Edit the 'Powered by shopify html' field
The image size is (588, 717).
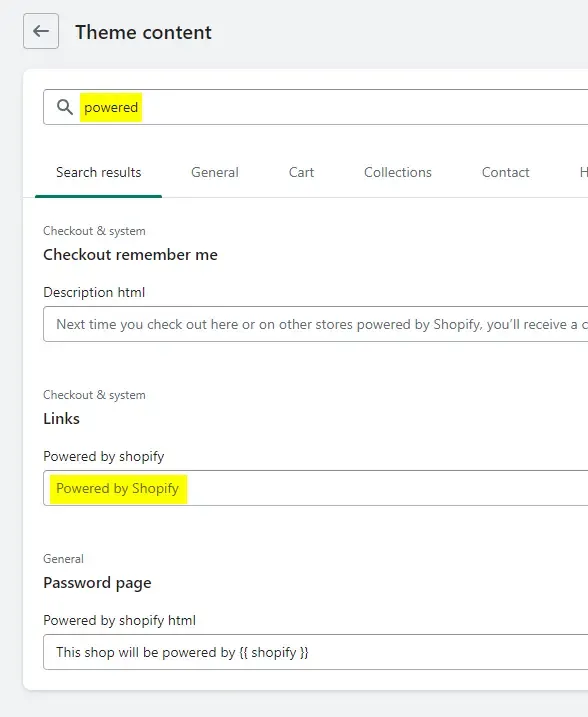[x=315, y=652]
